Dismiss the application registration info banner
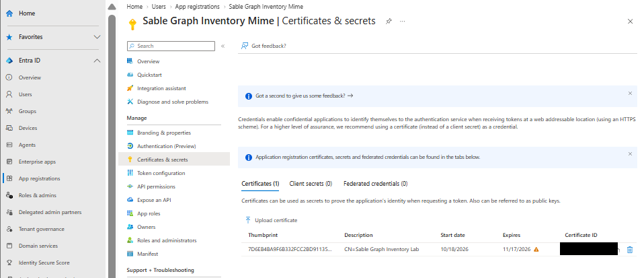644x278 pixels. 630,153
